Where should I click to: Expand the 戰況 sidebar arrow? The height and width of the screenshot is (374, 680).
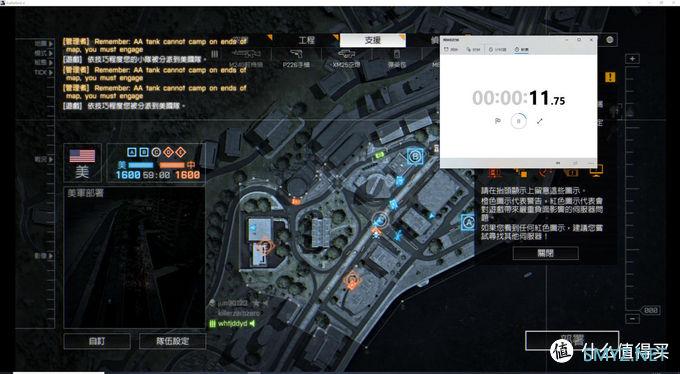(51, 160)
